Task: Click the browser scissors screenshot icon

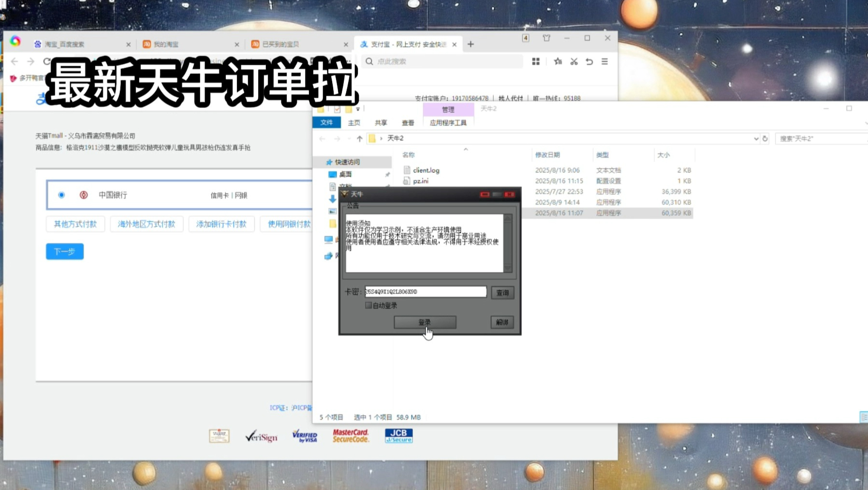Action: tap(574, 61)
